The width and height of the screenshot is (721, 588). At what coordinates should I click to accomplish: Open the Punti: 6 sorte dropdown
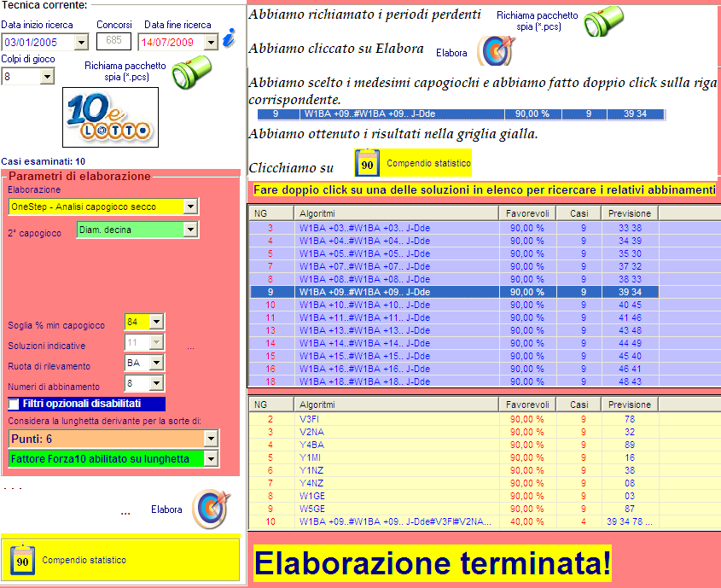pos(211,438)
